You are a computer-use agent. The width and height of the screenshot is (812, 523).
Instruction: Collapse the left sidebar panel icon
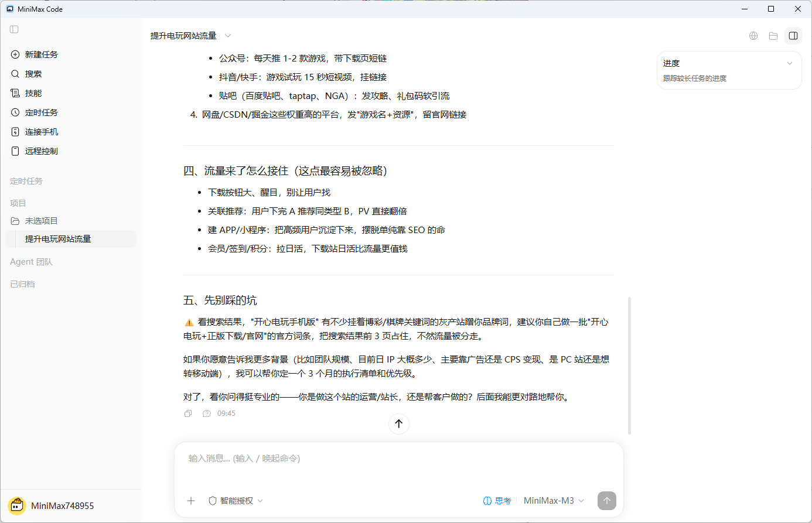coord(15,29)
